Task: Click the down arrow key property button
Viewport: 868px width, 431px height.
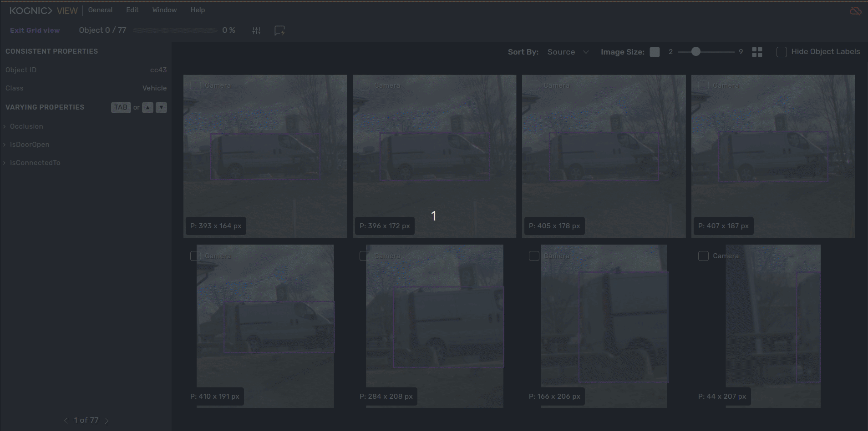Action: [161, 107]
